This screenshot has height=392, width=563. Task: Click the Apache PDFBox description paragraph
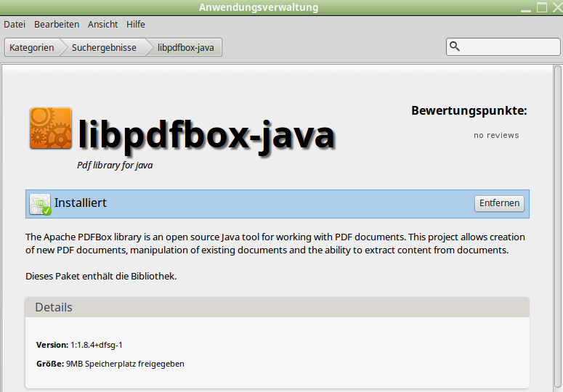[275, 243]
